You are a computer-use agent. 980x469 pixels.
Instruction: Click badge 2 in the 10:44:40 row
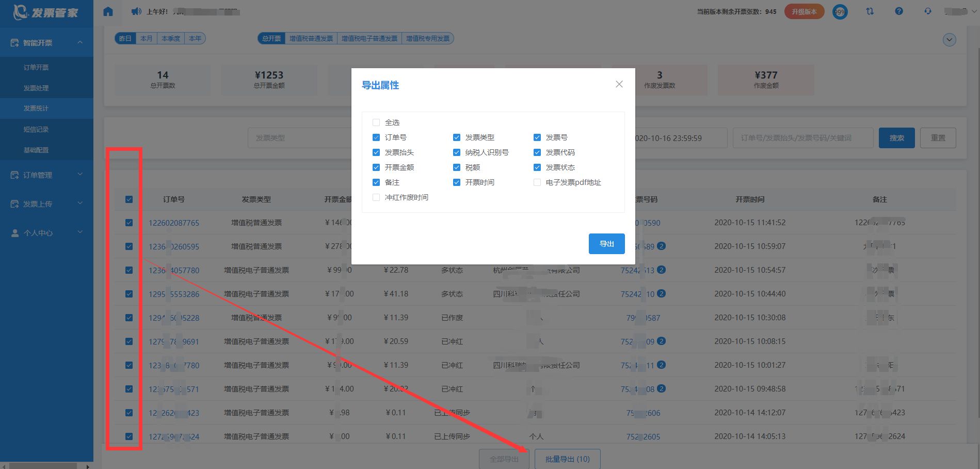point(662,293)
